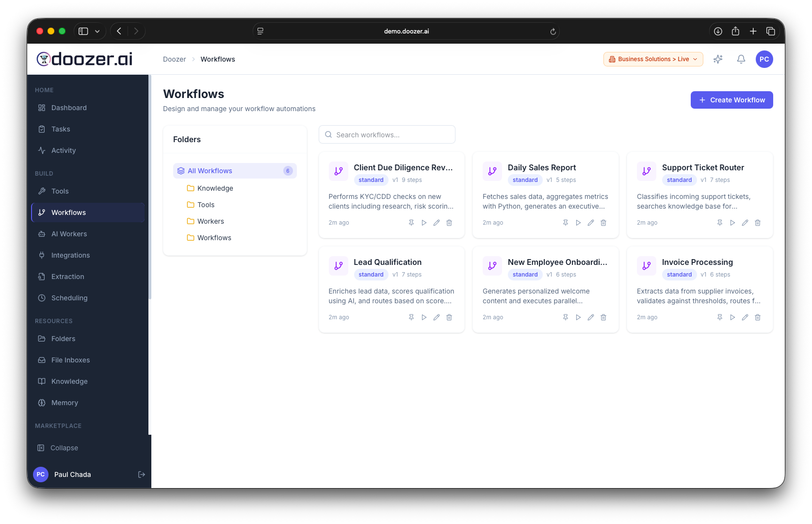Select Tasks in the sidebar

pos(60,129)
